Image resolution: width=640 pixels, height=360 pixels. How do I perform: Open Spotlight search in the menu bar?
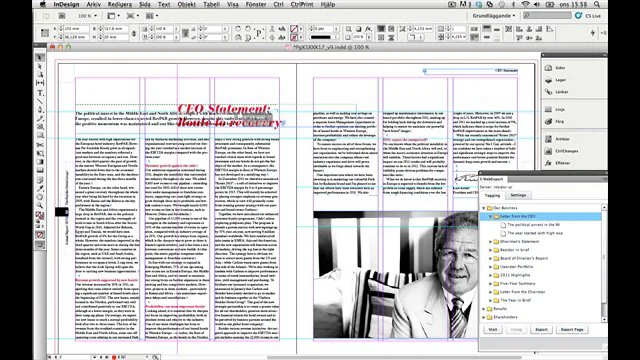click(x=597, y=4)
